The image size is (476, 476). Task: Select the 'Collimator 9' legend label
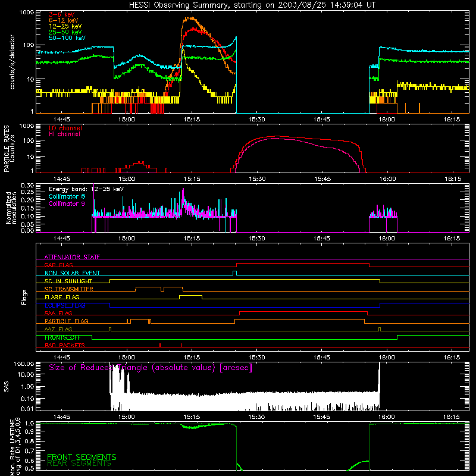[67, 203]
